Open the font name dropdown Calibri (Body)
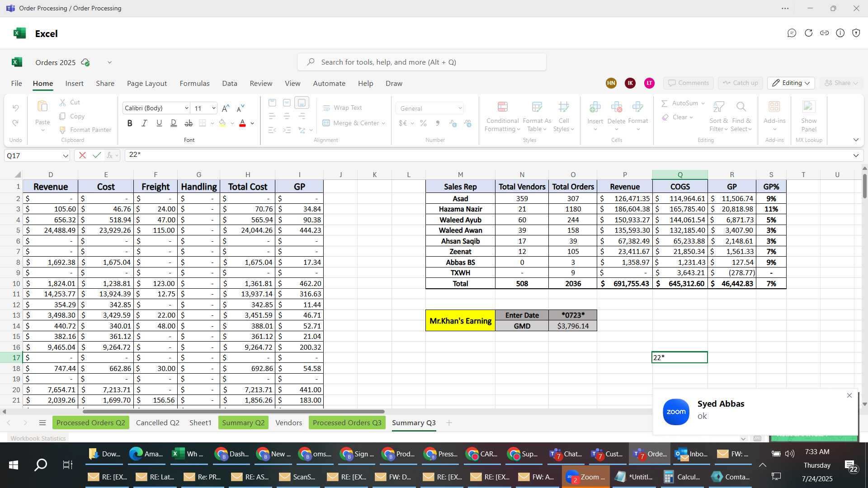This screenshot has width=868, height=488. (186, 108)
